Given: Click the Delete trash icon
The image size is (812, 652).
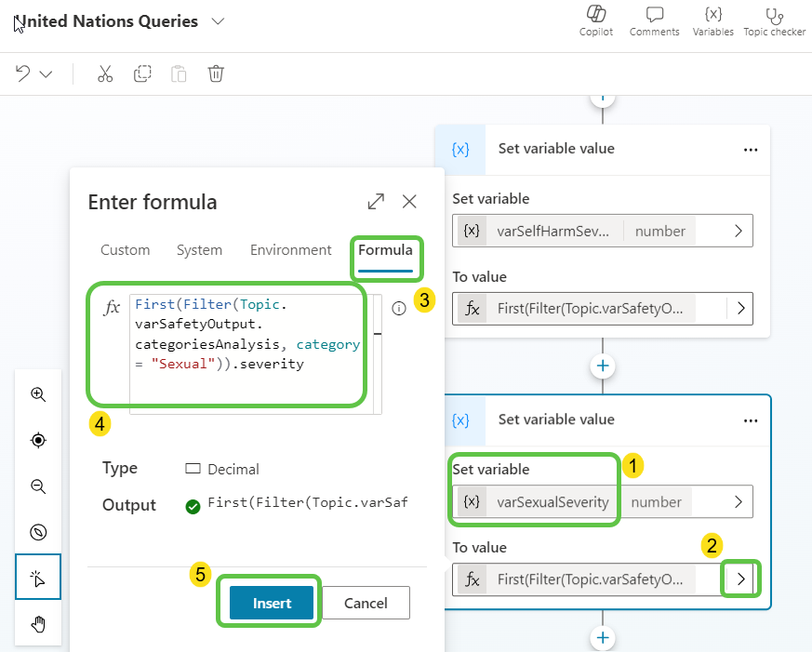Looking at the screenshot, I should click(x=216, y=74).
